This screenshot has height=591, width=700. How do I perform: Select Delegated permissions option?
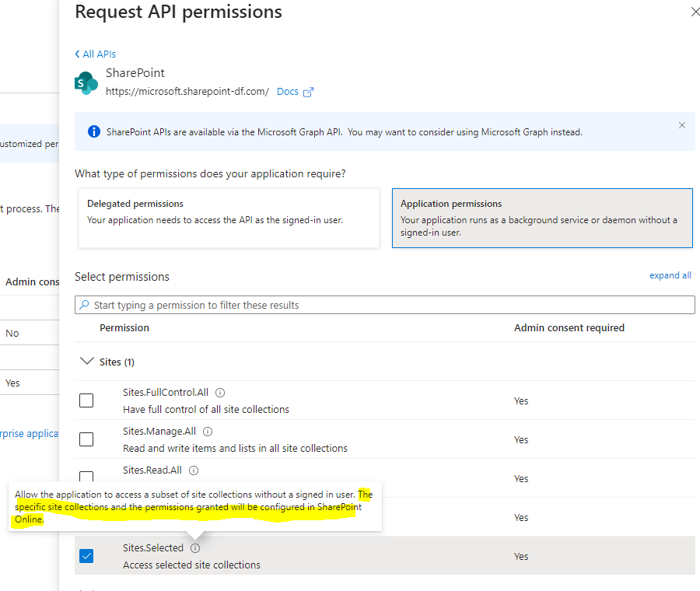[x=229, y=218]
